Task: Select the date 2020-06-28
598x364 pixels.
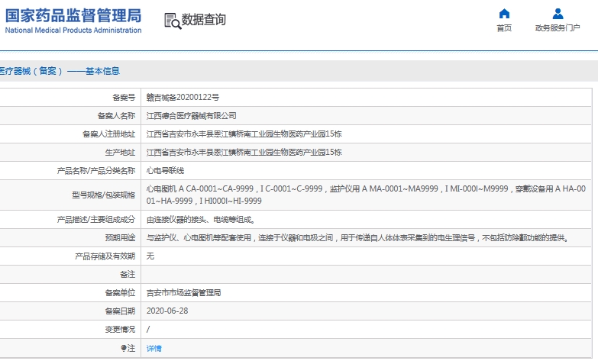Action: coord(167,311)
